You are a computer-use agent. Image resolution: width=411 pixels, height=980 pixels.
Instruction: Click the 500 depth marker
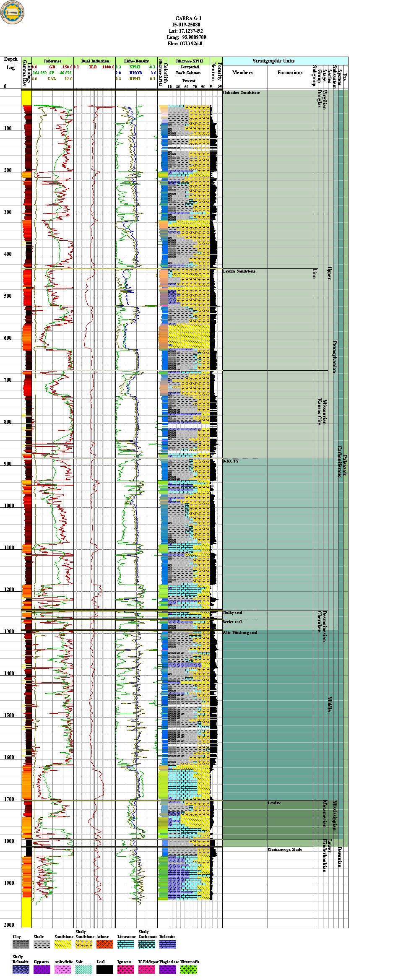(x=8, y=296)
